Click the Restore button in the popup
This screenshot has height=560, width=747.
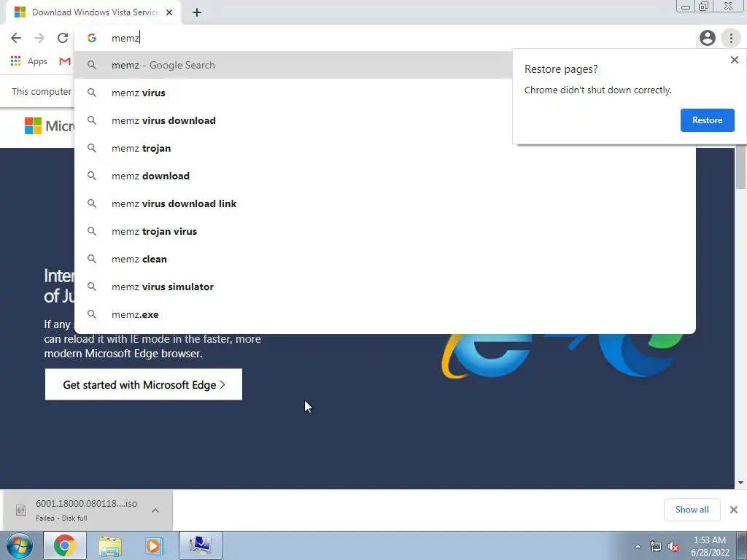click(707, 120)
